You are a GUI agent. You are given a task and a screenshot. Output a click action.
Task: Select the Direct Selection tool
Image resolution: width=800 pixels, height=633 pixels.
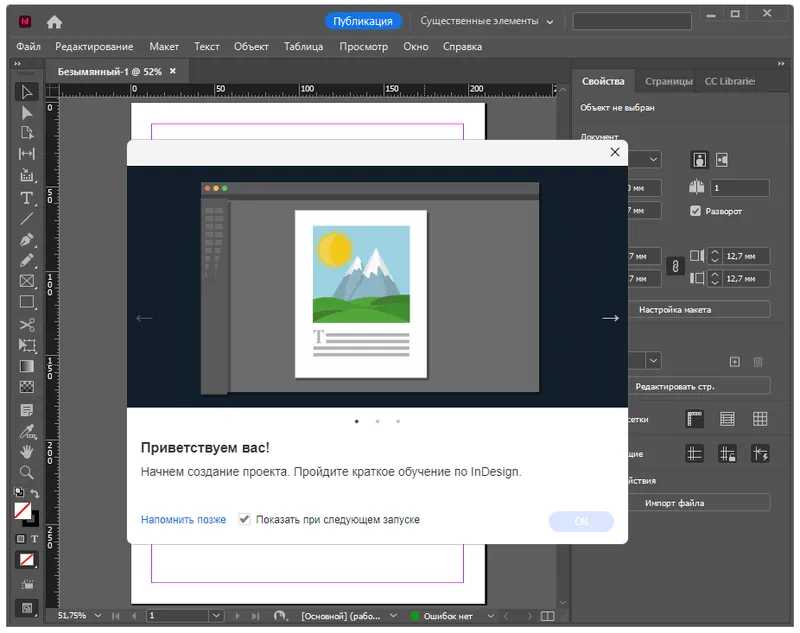[x=27, y=113]
